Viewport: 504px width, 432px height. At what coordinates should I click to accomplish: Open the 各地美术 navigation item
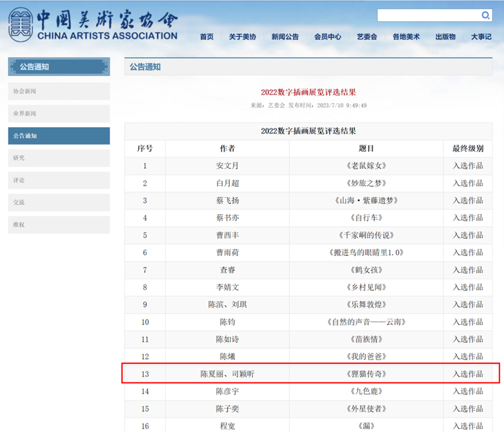406,37
